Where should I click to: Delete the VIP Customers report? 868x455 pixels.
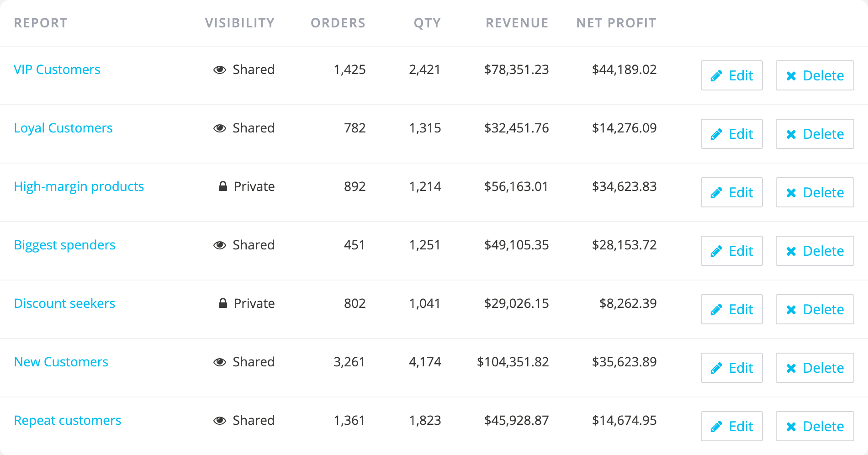pyautogui.click(x=815, y=75)
